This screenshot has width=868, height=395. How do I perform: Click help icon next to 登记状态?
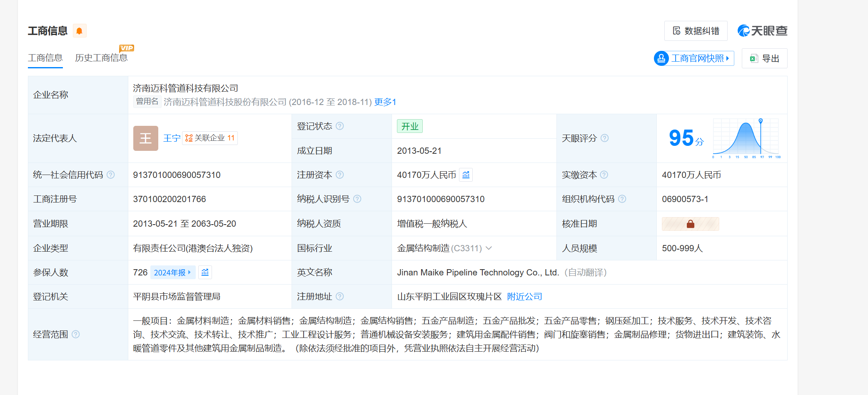(x=340, y=126)
